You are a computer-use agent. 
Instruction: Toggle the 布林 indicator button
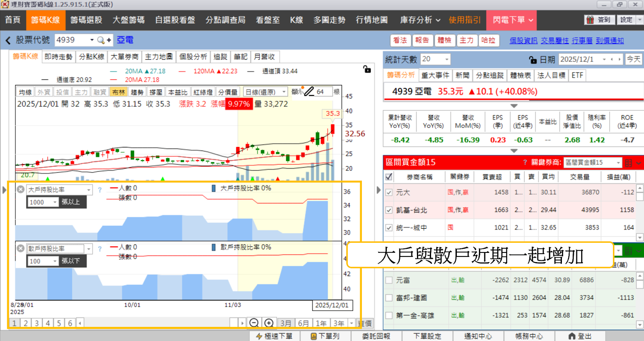tap(118, 92)
